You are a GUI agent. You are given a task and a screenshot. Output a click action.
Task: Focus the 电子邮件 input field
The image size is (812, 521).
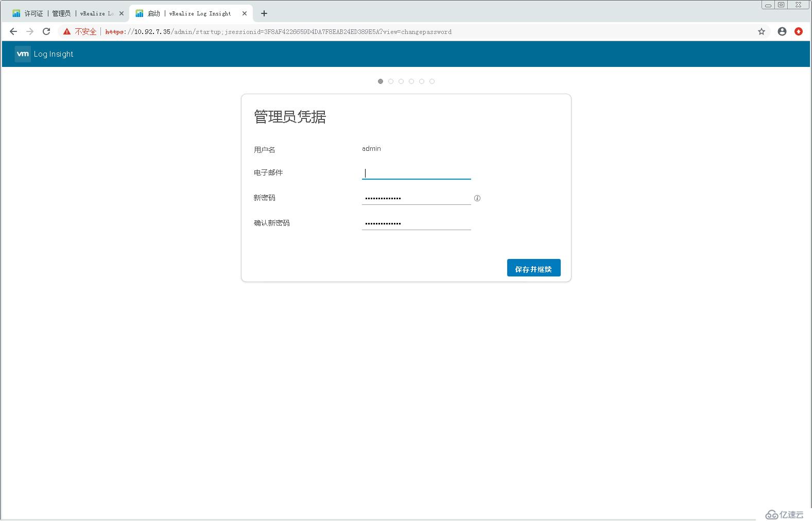click(x=416, y=172)
